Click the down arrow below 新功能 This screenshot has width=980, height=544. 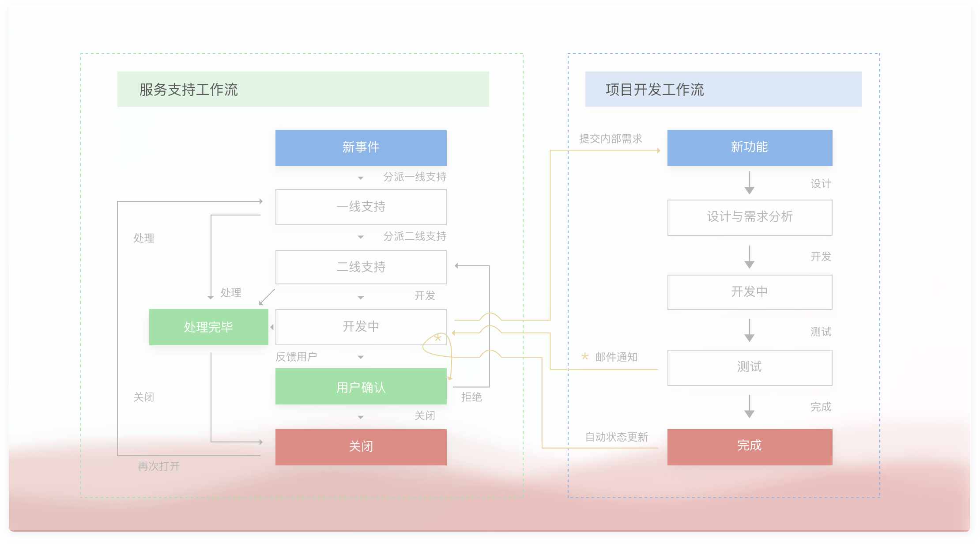(x=749, y=183)
